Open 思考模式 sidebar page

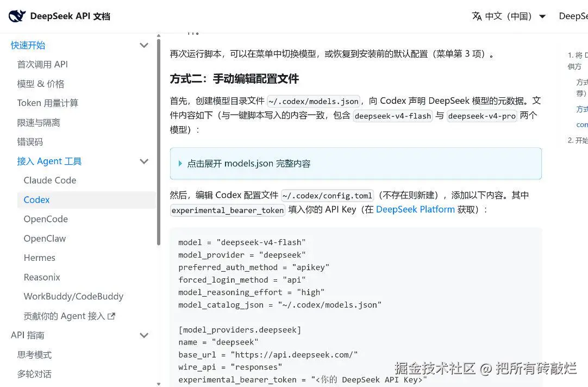pyautogui.click(x=34, y=355)
